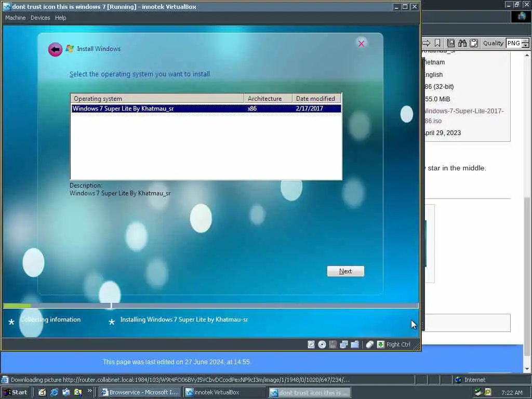
Task: Click the network connection tray icon
Action: pyautogui.click(x=478, y=392)
